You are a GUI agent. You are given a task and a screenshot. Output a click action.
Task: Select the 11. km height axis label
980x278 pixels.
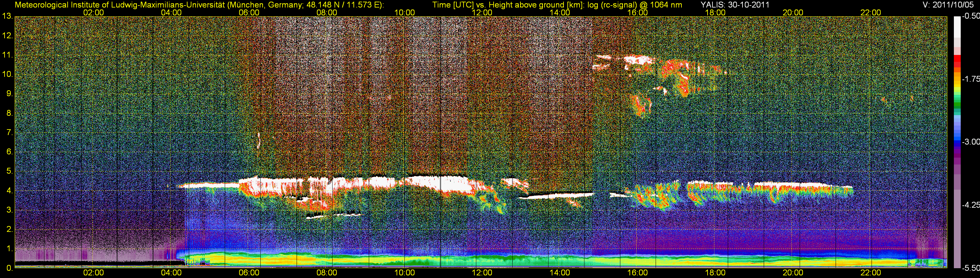click(7, 55)
